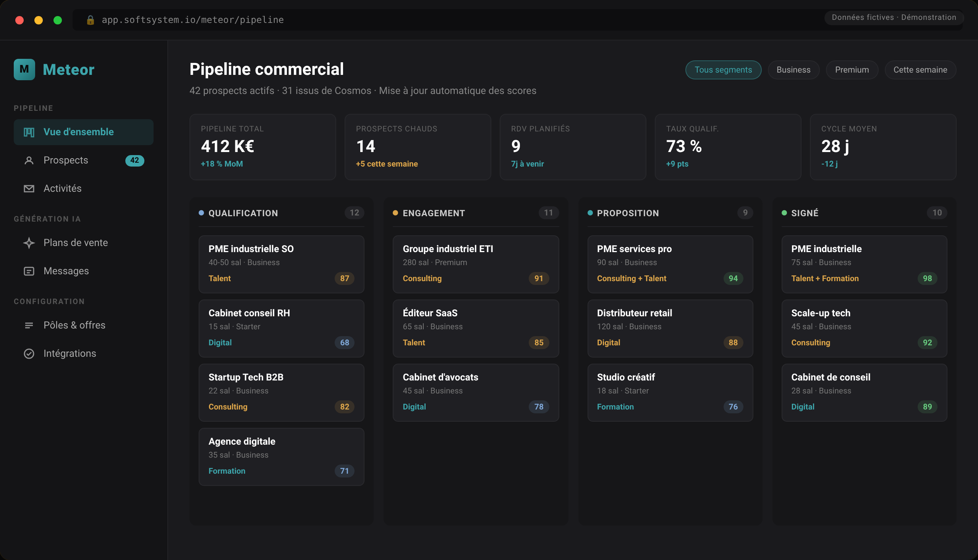
Task: Open the Prospects chauds KPI card
Action: coord(418,147)
